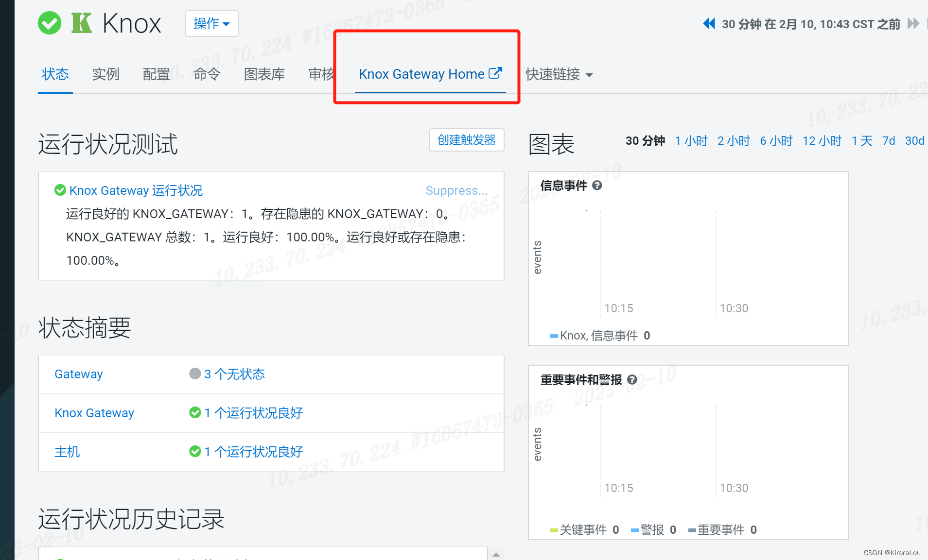The image size is (928, 560).
Task: Click 1 个运行状况良好 in 主机 row
Action: click(253, 452)
